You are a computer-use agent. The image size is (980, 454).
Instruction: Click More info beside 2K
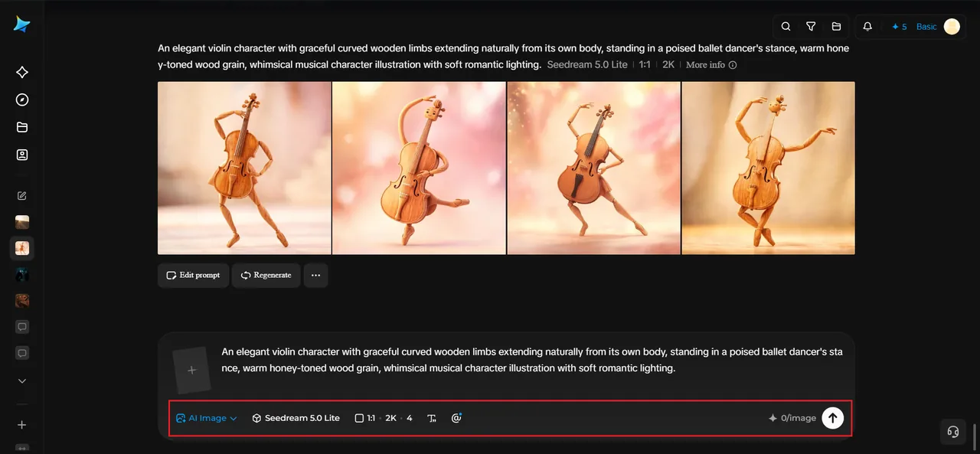(711, 65)
